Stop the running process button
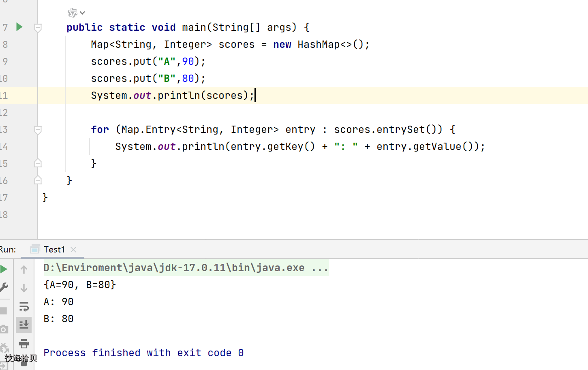This screenshot has height=370, width=588. pyautogui.click(x=3, y=311)
